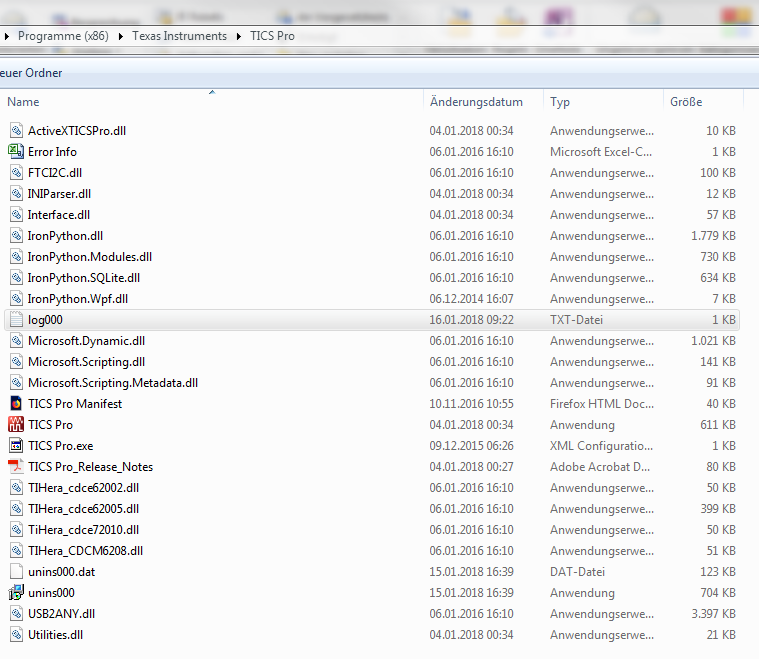Select the TICS Pro application icon
Viewport: 759px width, 659px height.
pyautogui.click(x=16, y=425)
